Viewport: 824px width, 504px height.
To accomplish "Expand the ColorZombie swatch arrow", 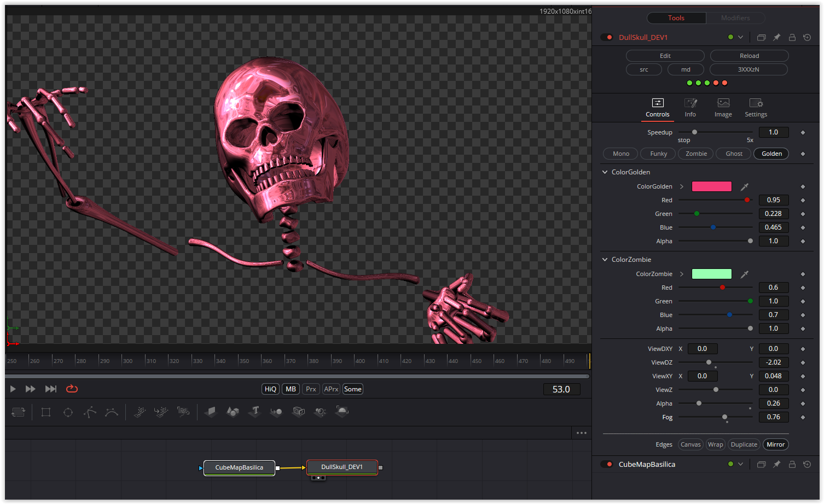I will 682,274.
